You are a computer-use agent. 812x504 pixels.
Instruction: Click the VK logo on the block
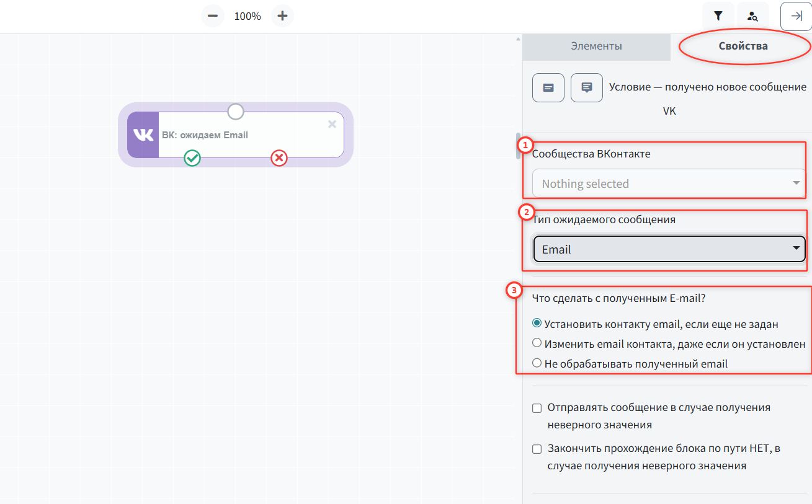(x=143, y=135)
